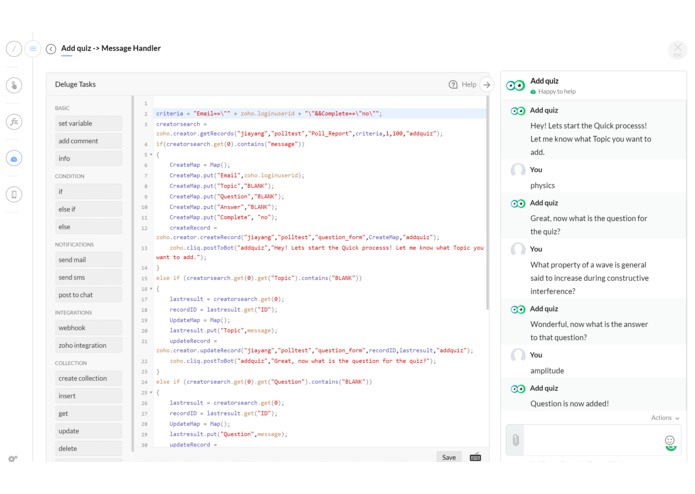Select the 'info' task

click(88, 158)
